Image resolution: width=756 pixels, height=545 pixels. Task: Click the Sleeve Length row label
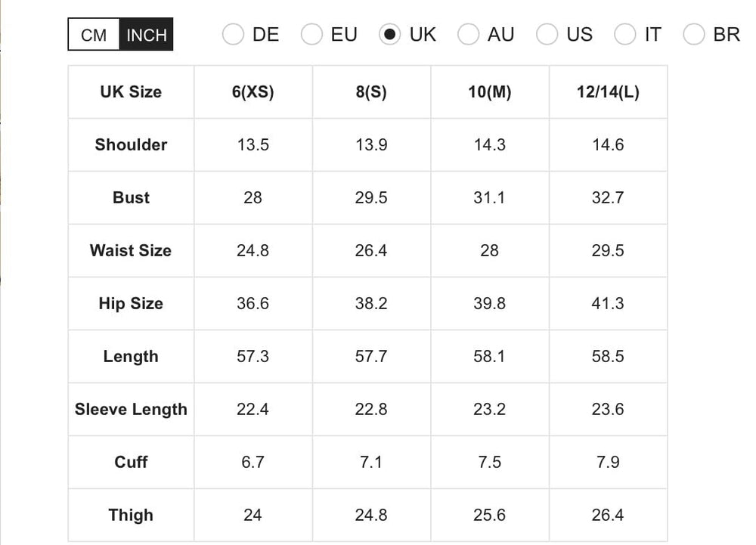pyautogui.click(x=130, y=409)
